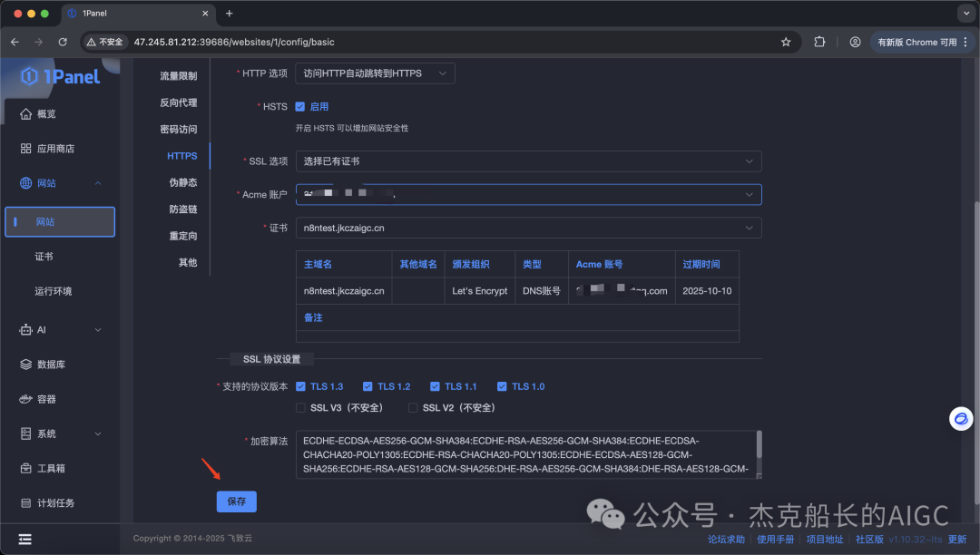980x555 pixels.
Task: Open the Chrome three-dot menu
Action: (x=965, y=42)
